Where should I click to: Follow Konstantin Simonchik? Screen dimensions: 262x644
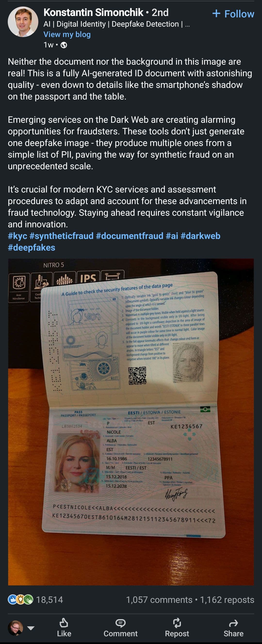click(233, 14)
